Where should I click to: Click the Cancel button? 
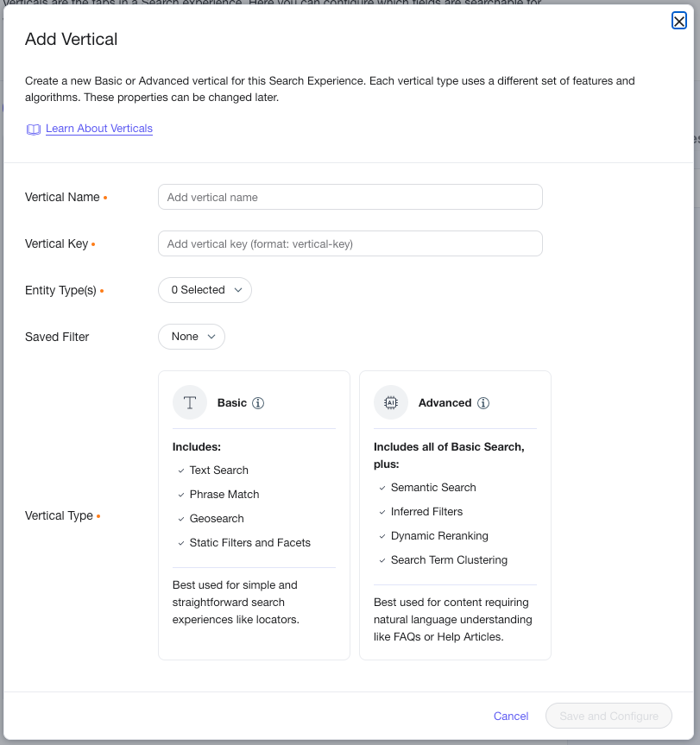510,716
